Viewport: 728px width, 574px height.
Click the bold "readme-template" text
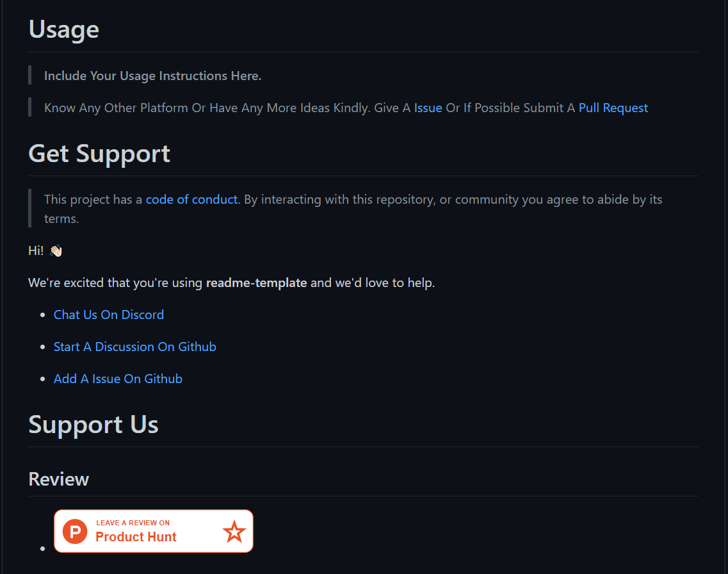pyautogui.click(x=256, y=283)
